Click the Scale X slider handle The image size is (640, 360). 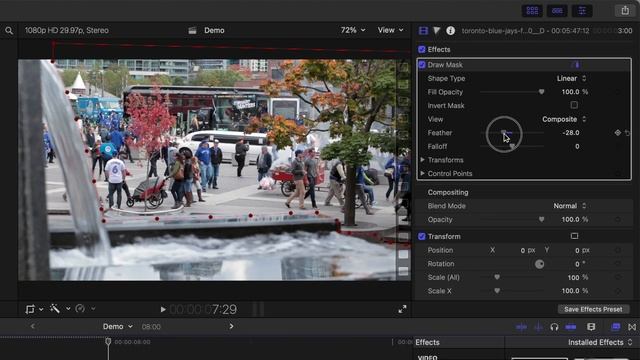(x=497, y=291)
